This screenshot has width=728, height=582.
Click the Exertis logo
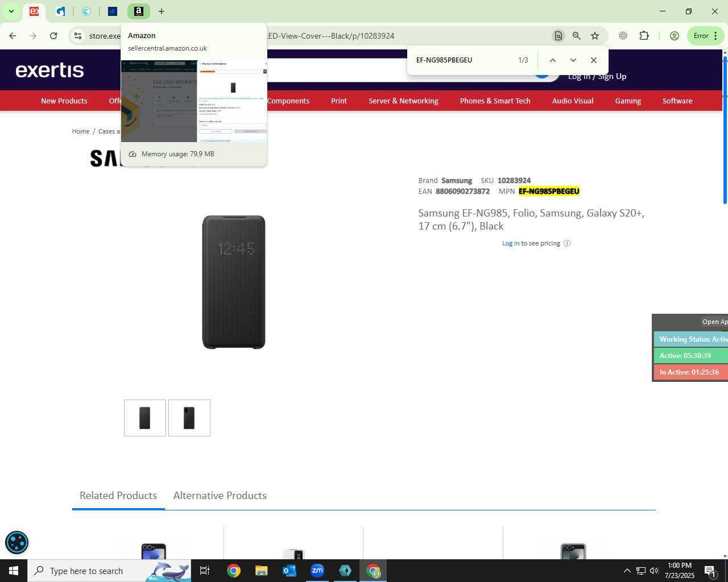coord(50,70)
